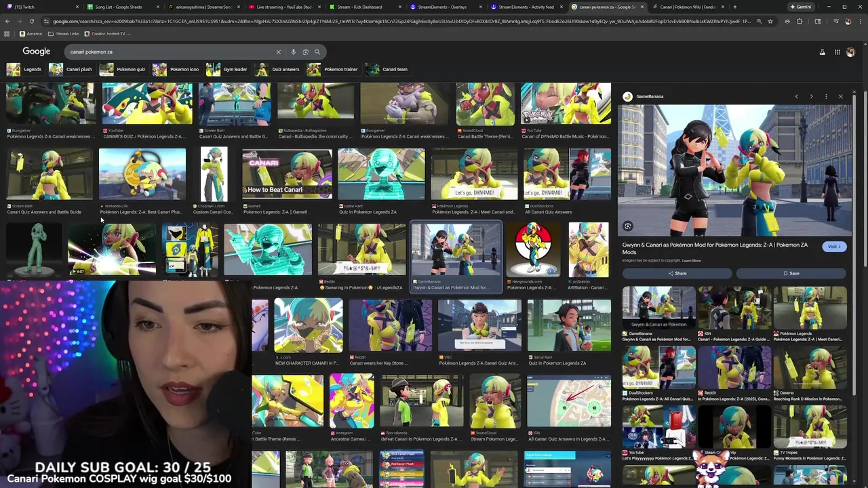Open the Artstation Canari image result

(588, 251)
